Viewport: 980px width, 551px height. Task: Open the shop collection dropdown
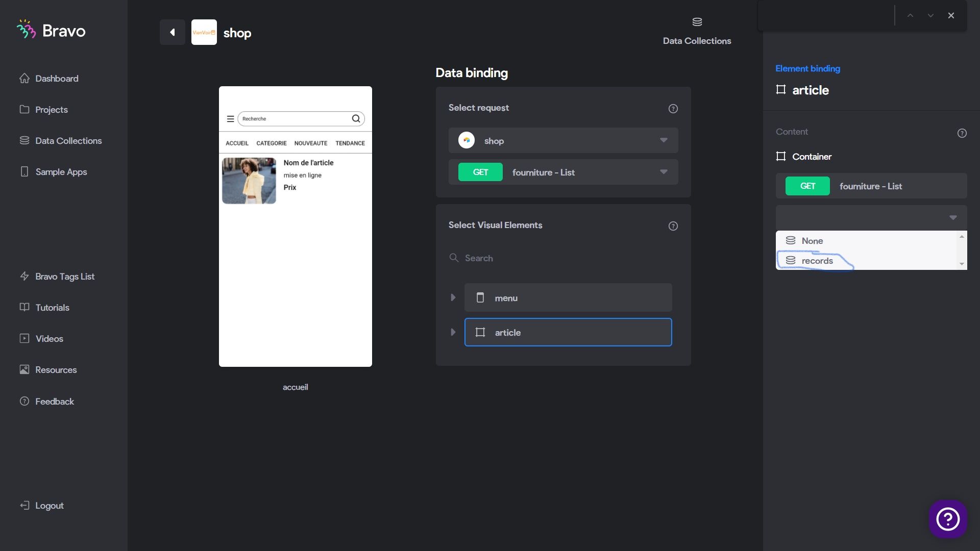click(x=563, y=140)
